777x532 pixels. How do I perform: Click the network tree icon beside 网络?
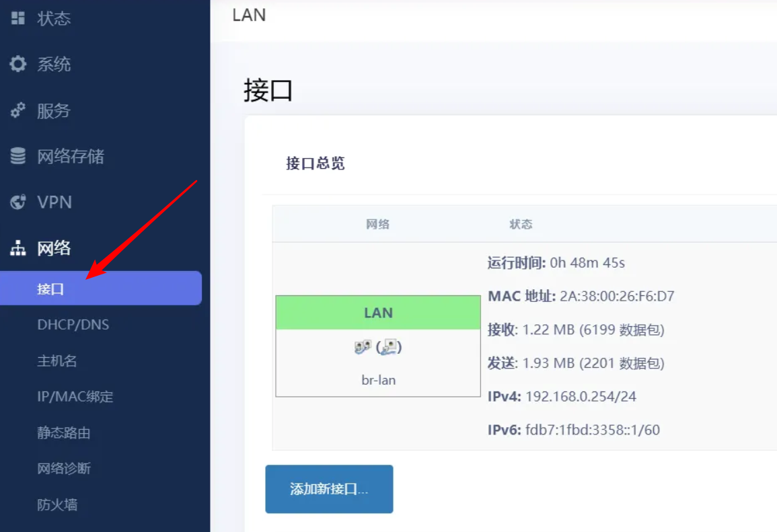pyautogui.click(x=18, y=249)
